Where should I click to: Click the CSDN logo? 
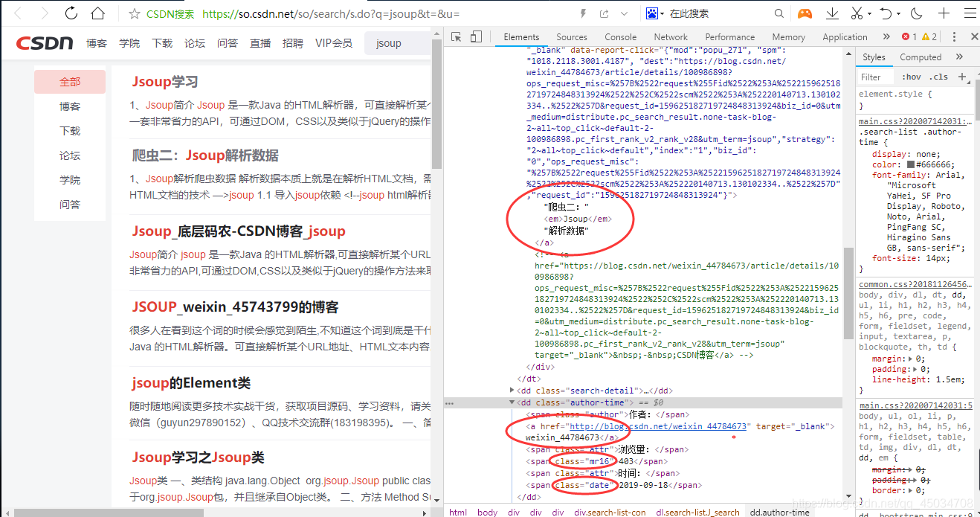45,43
